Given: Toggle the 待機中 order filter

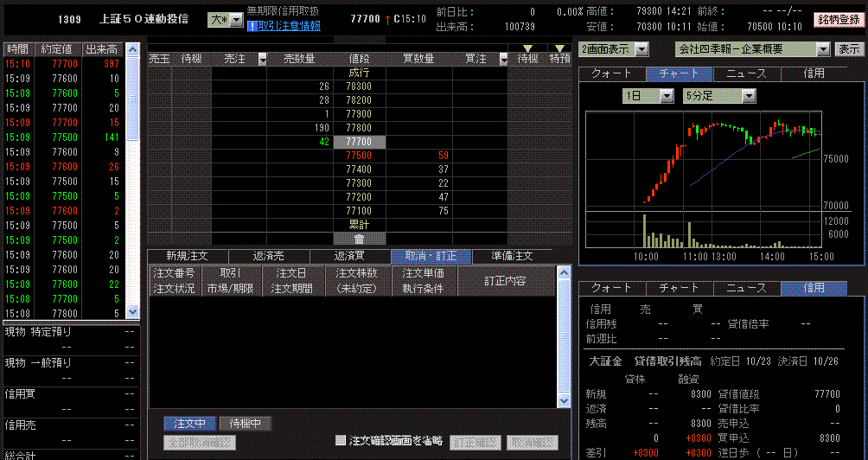Looking at the screenshot, I should pyautogui.click(x=245, y=424).
